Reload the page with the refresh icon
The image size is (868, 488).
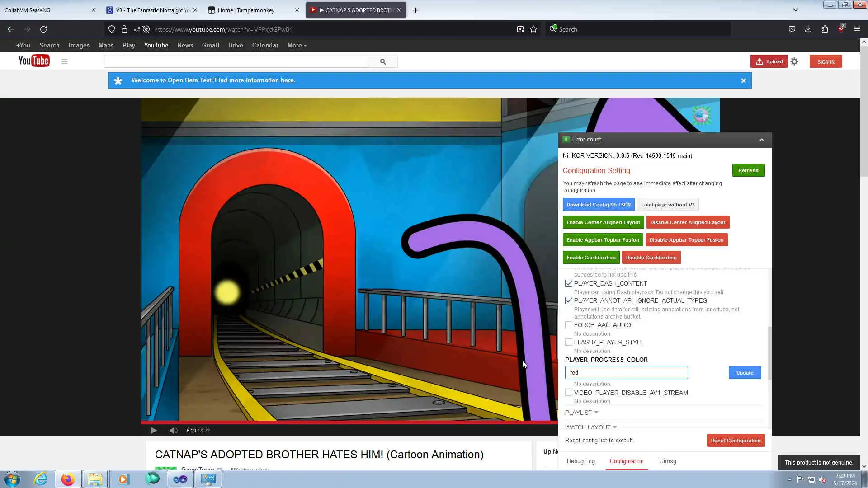click(x=43, y=29)
